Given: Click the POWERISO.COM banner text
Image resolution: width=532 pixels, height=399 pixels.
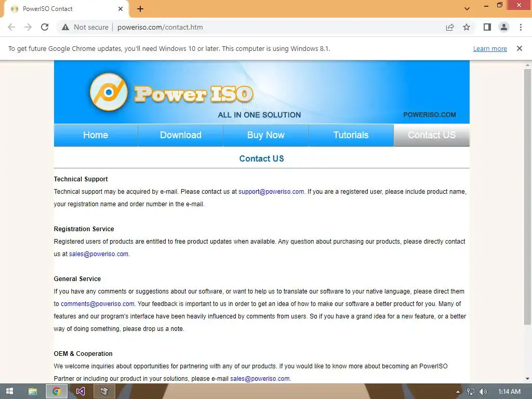Looking at the screenshot, I should tap(430, 115).
